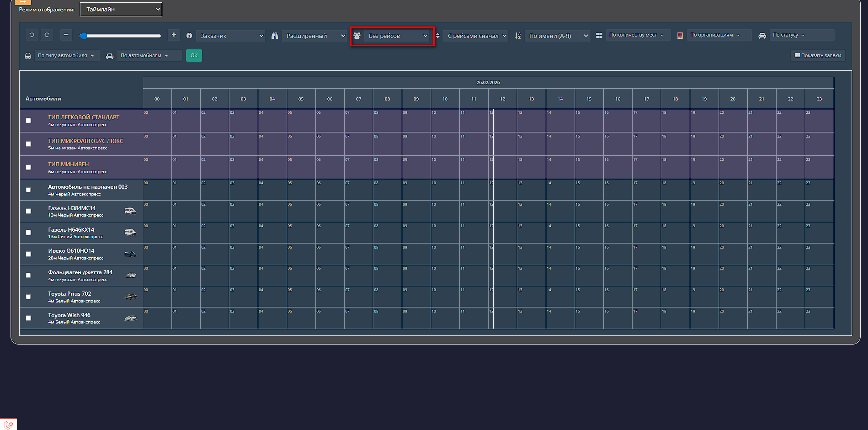
Task: Click the binoculars icon
Action: pos(275,36)
